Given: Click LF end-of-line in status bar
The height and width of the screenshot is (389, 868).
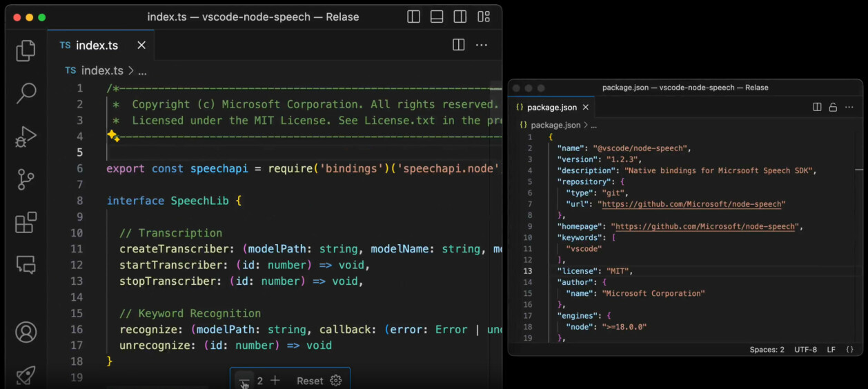Looking at the screenshot, I should point(831,350).
